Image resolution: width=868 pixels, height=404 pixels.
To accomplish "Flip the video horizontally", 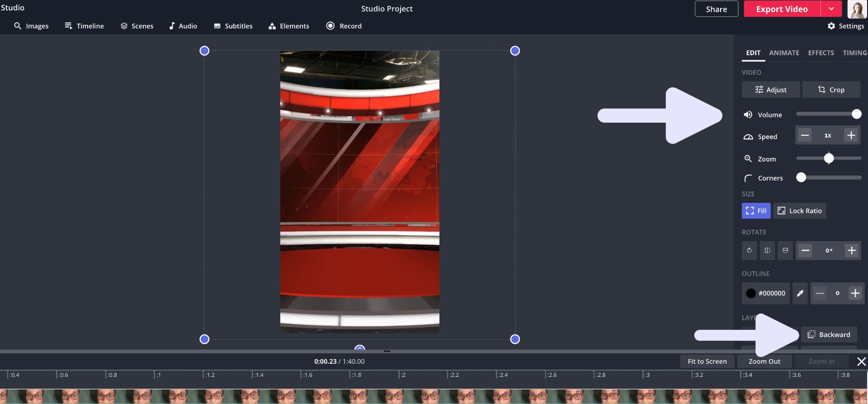I will (x=767, y=251).
